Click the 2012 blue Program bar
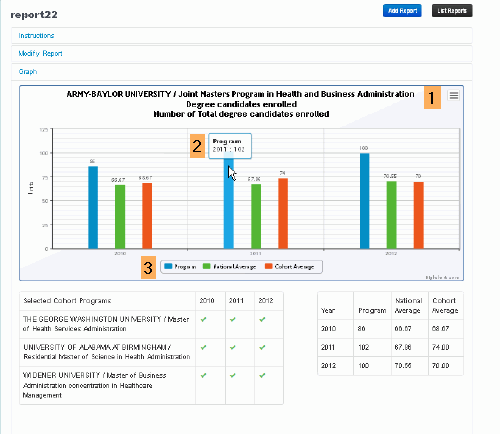500x434 pixels. (x=365, y=201)
